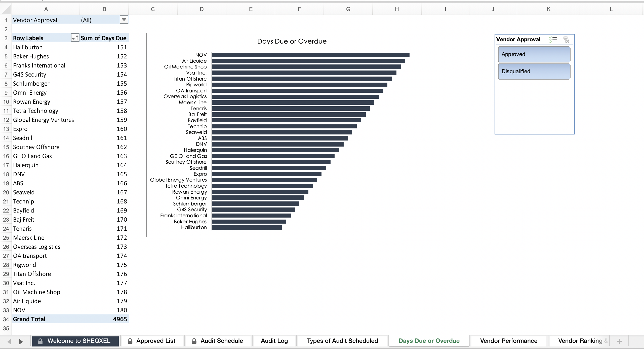644x349 pixels.
Task: Click the Seadrill axis label in chart
Action: pos(198,168)
